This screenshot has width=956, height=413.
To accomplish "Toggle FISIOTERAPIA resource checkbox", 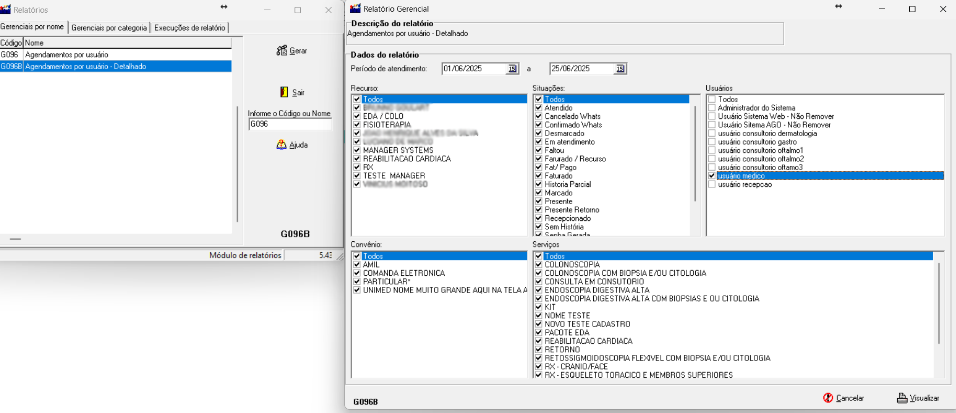I will point(357,124).
